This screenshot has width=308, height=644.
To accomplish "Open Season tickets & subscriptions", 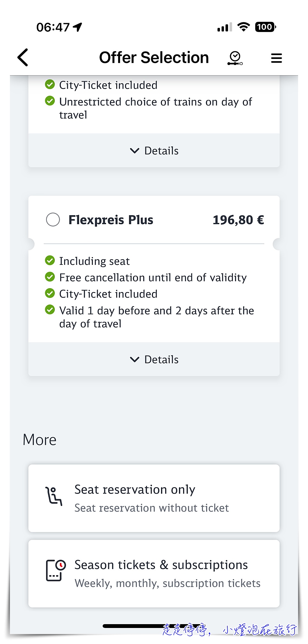I will [154, 574].
